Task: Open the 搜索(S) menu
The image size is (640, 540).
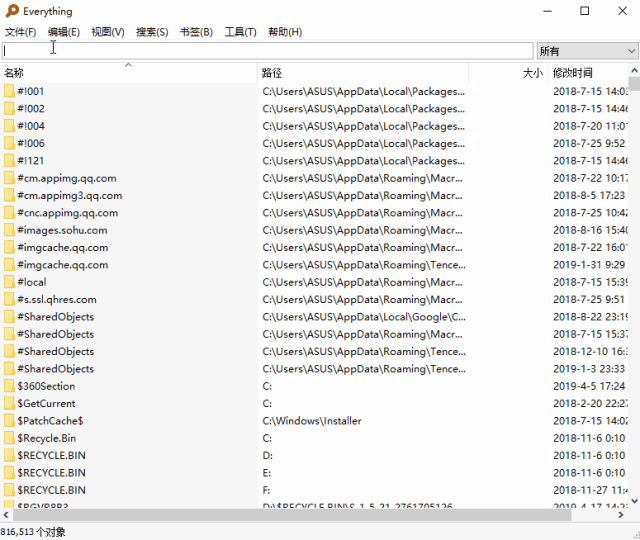Action: point(152,32)
